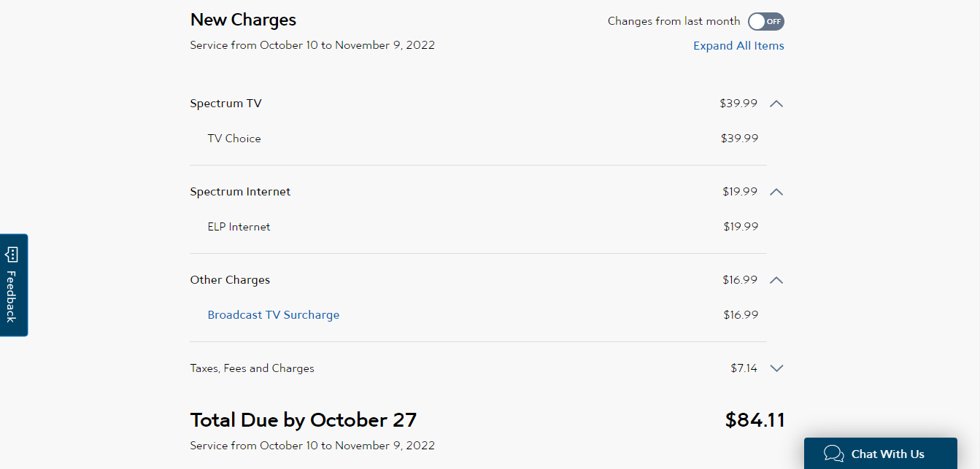Open the Chat With Us button
The width and height of the screenshot is (980, 469).
pos(880,454)
